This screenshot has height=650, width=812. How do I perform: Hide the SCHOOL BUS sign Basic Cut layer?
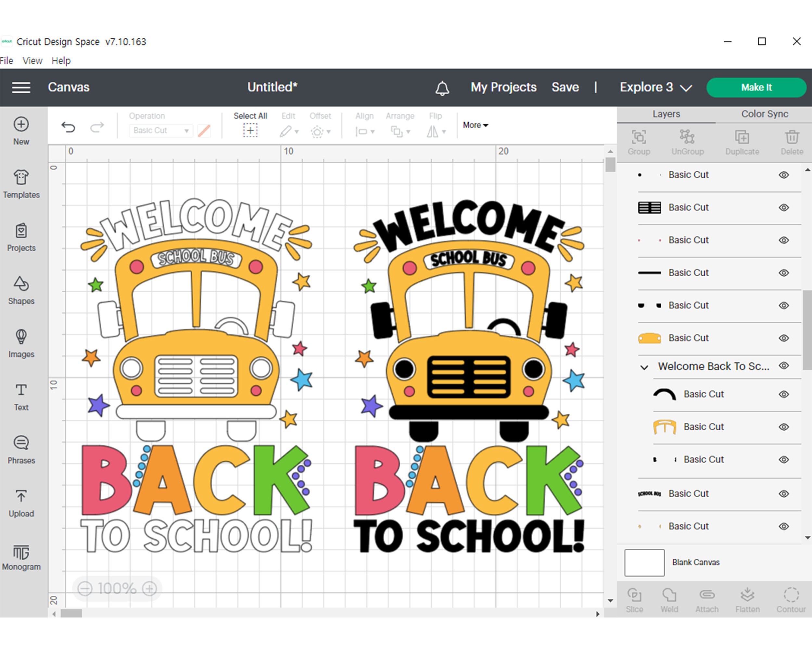(x=783, y=493)
